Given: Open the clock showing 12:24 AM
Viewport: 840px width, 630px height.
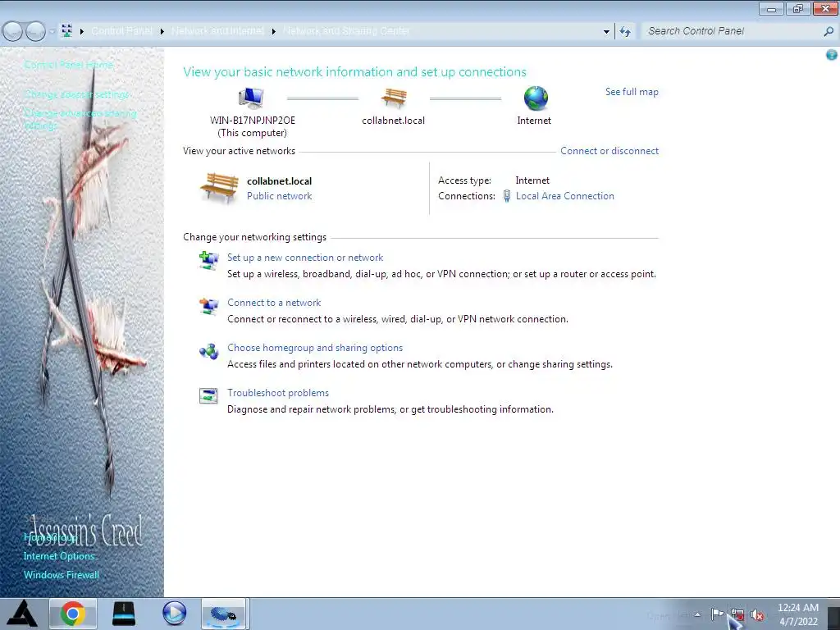Looking at the screenshot, I should [x=798, y=614].
